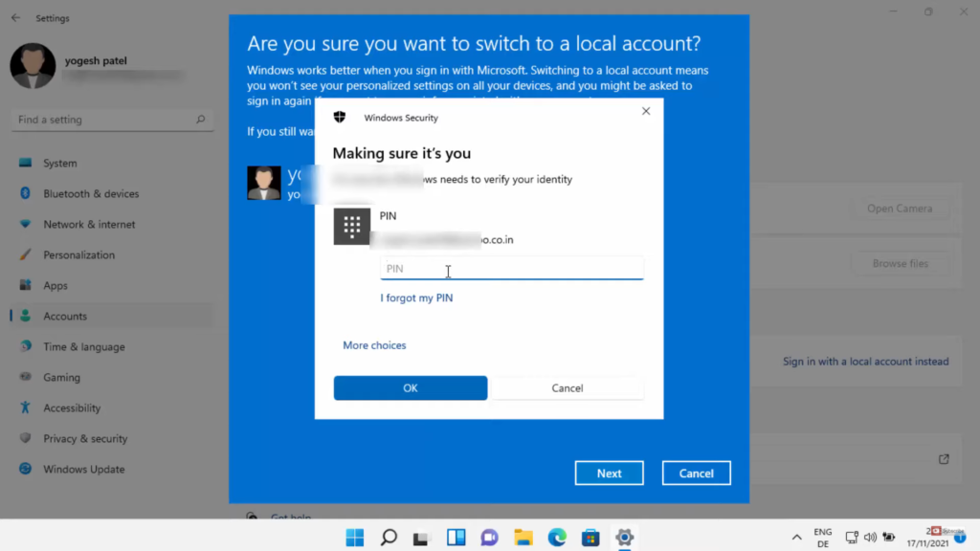Open the date 17/11/2021 in the taskbar
This screenshot has width=980, height=551.
pyautogui.click(x=927, y=543)
